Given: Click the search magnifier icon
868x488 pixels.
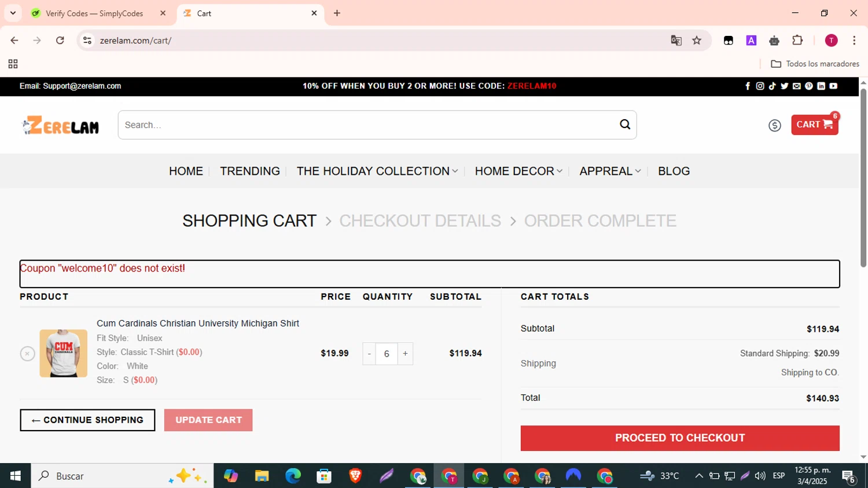Looking at the screenshot, I should coord(625,124).
